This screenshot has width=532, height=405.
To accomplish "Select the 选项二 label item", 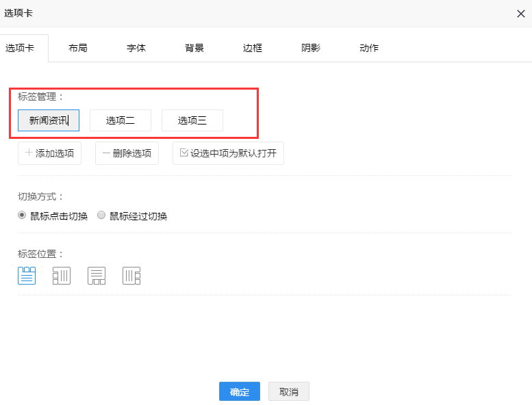I will (121, 120).
